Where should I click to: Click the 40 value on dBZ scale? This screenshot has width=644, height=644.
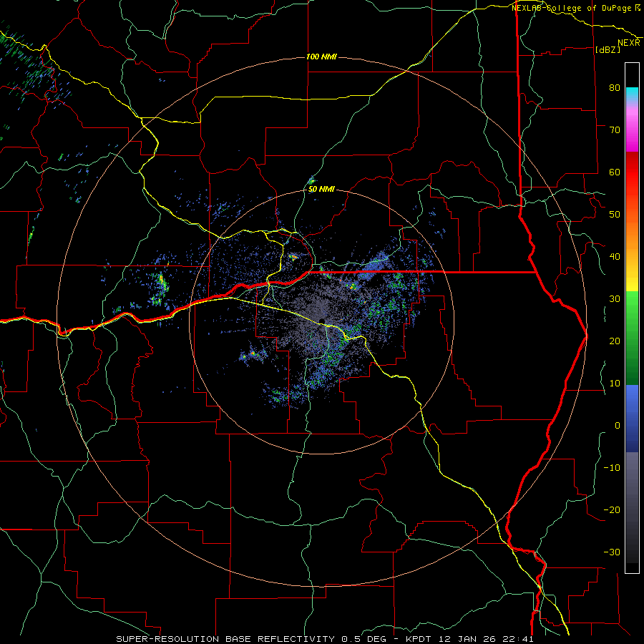click(x=615, y=257)
